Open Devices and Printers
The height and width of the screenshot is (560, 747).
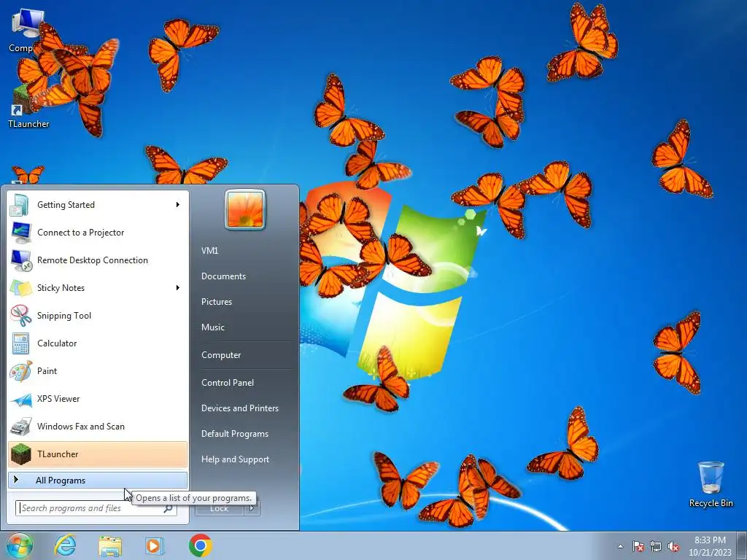(x=239, y=408)
